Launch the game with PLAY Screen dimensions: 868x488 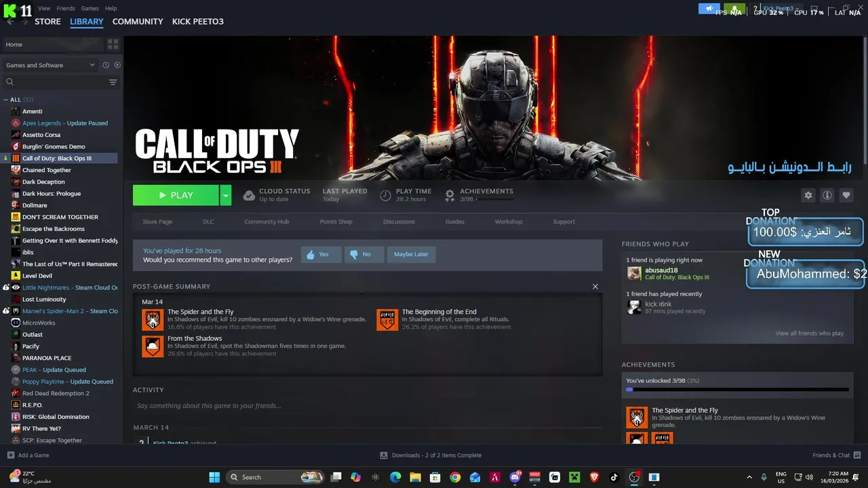(x=176, y=195)
